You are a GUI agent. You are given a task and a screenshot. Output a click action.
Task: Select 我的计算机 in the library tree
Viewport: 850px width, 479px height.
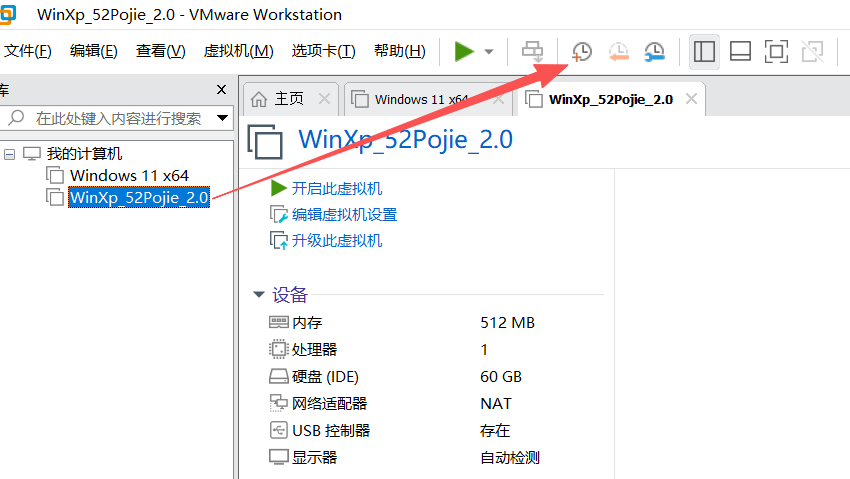coord(84,154)
